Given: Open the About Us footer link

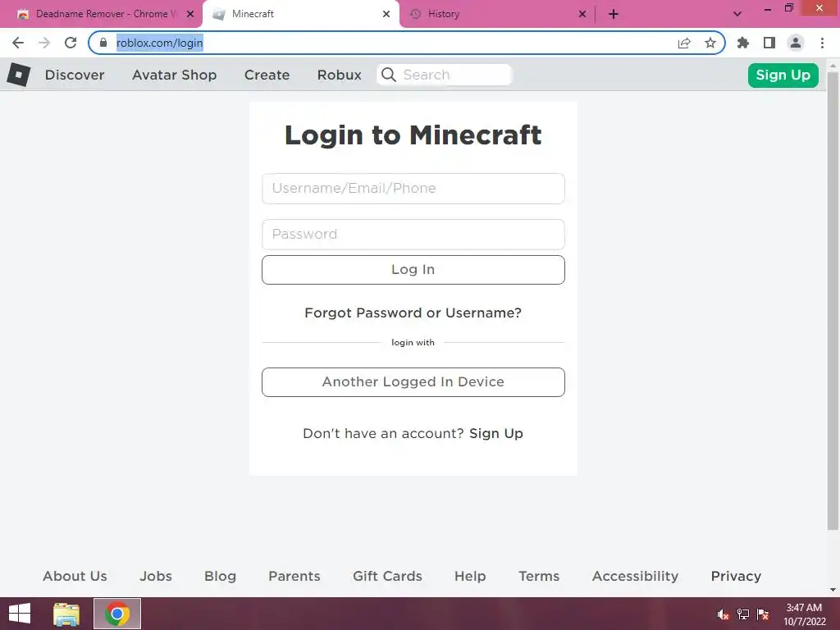Looking at the screenshot, I should (x=75, y=576).
